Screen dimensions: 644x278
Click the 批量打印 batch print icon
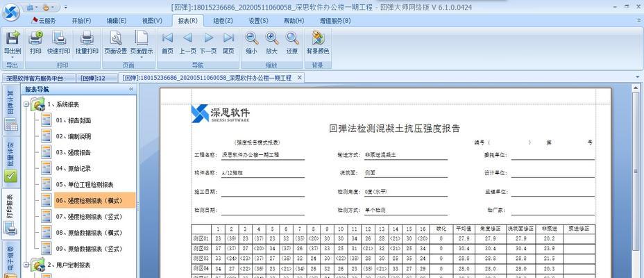pyautogui.click(x=87, y=38)
